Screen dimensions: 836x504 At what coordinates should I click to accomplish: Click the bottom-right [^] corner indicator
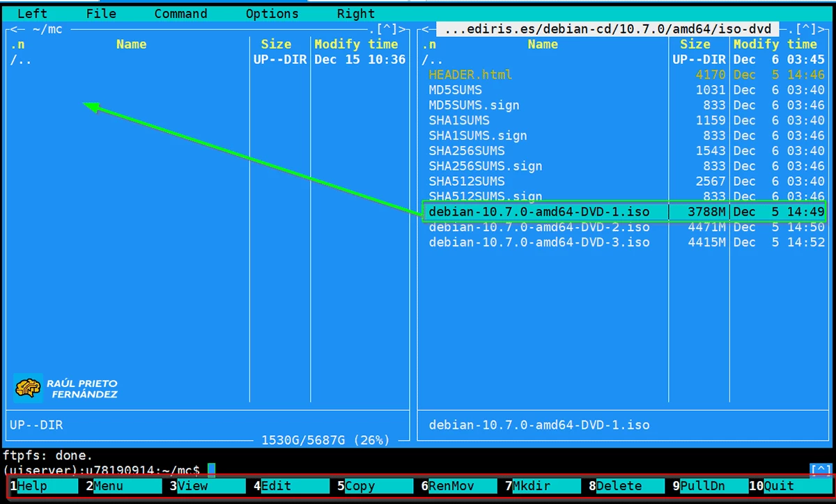coord(820,470)
